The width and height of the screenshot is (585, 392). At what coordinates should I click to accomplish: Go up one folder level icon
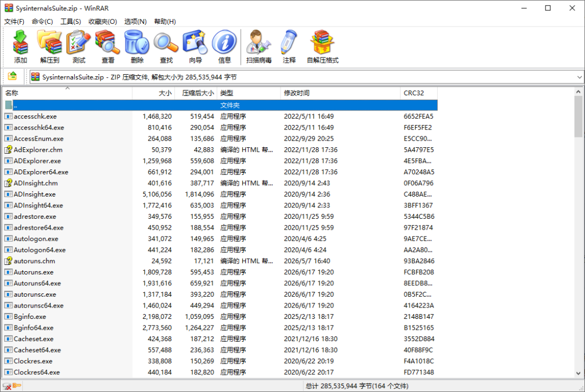pyautogui.click(x=12, y=76)
